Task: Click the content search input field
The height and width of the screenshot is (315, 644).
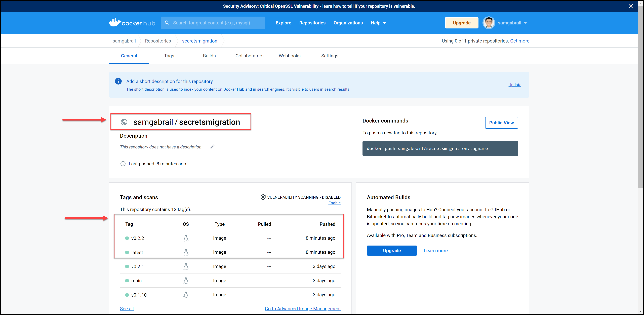Action: click(215, 22)
